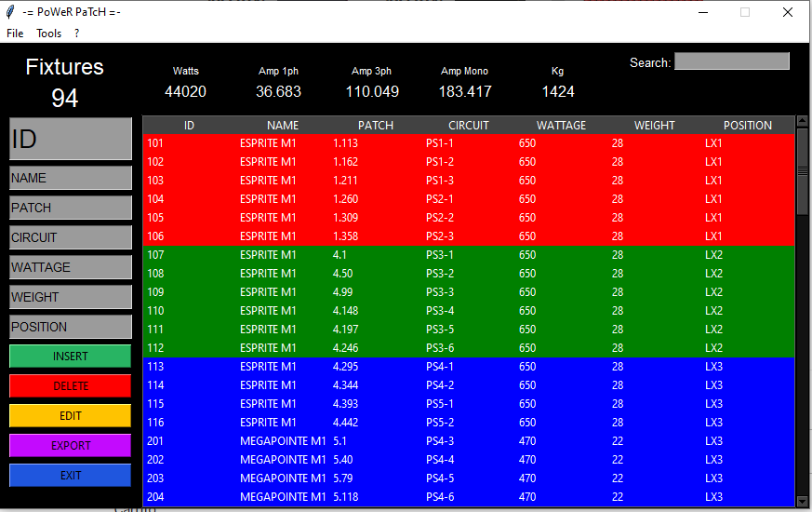Open the Tools menu
This screenshot has width=812, height=512.
pos(48,34)
